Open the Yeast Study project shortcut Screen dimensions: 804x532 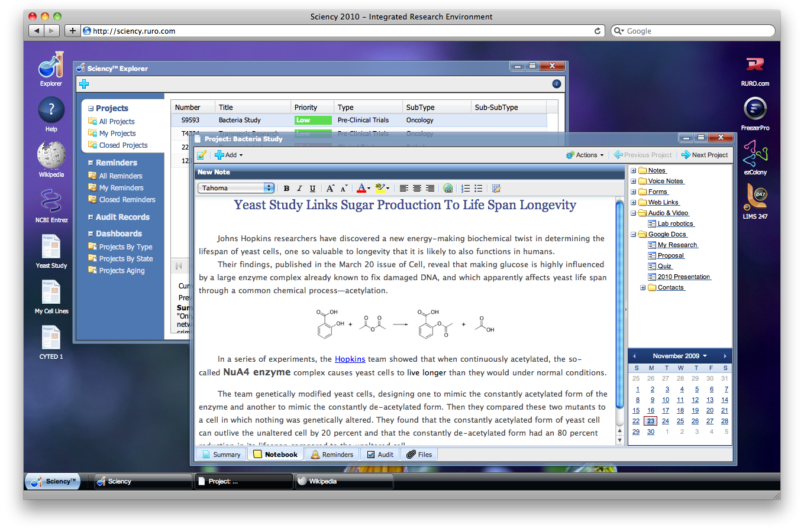[51, 251]
